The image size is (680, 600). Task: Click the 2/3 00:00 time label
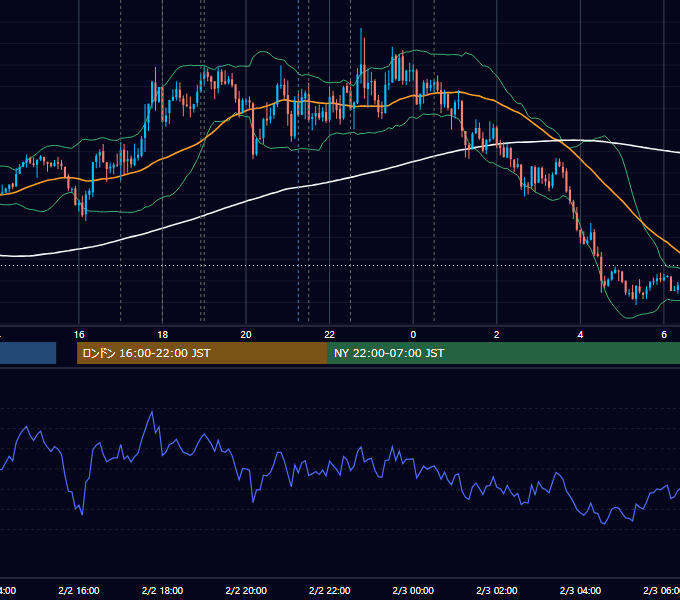[x=413, y=590]
